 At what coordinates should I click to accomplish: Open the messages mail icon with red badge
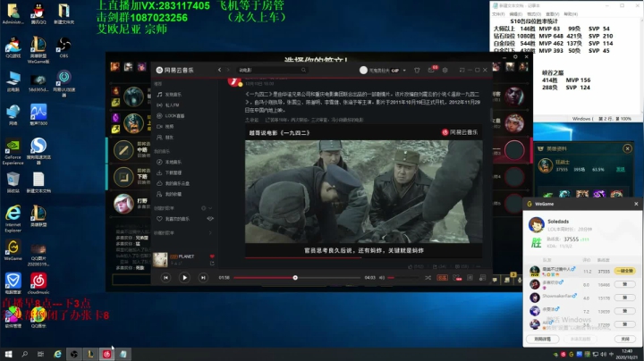pos(431,70)
